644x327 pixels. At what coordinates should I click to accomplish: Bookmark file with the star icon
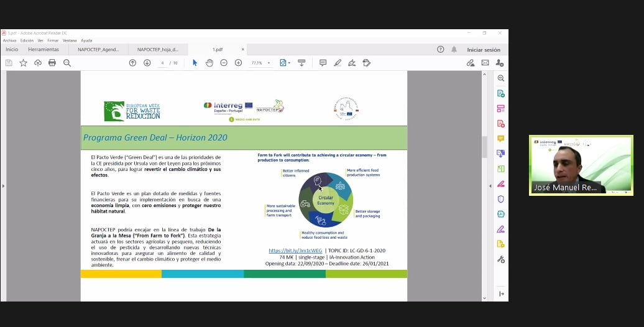(x=23, y=63)
